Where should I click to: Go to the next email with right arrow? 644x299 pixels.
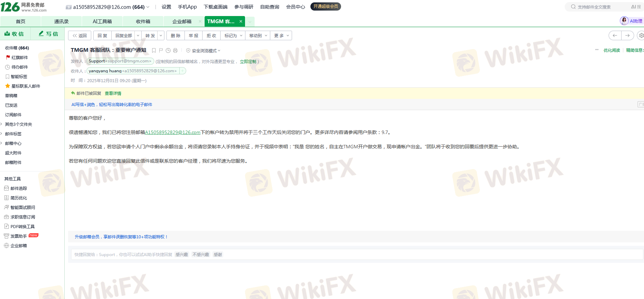[627, 35]
